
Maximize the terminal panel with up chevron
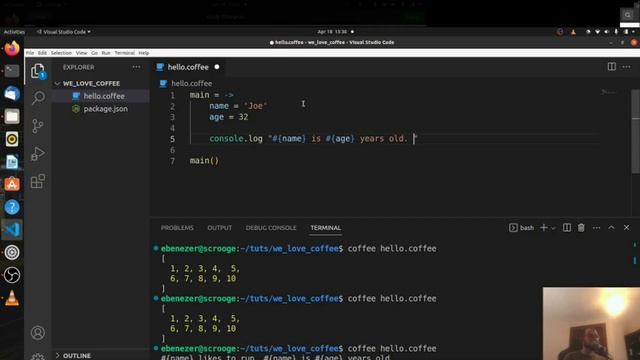coord(611,227)
